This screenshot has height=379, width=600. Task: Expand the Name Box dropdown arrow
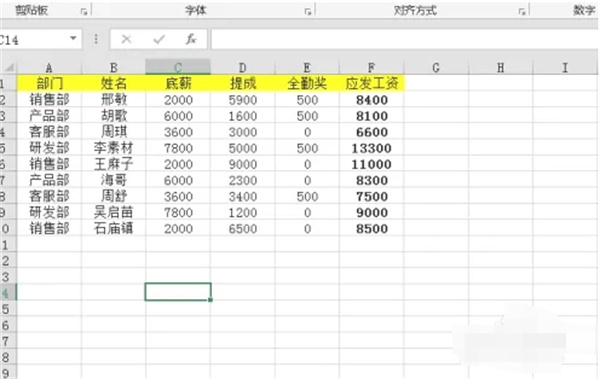[73, 39]
